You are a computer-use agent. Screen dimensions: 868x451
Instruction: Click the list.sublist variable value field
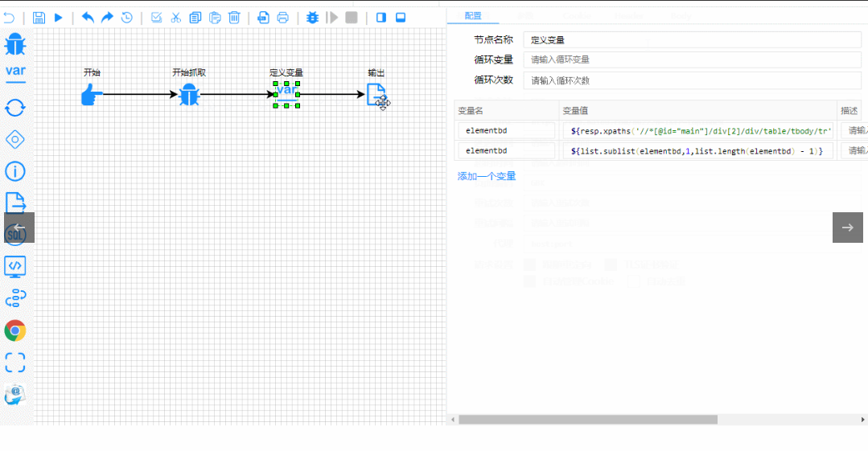(698, 150)
